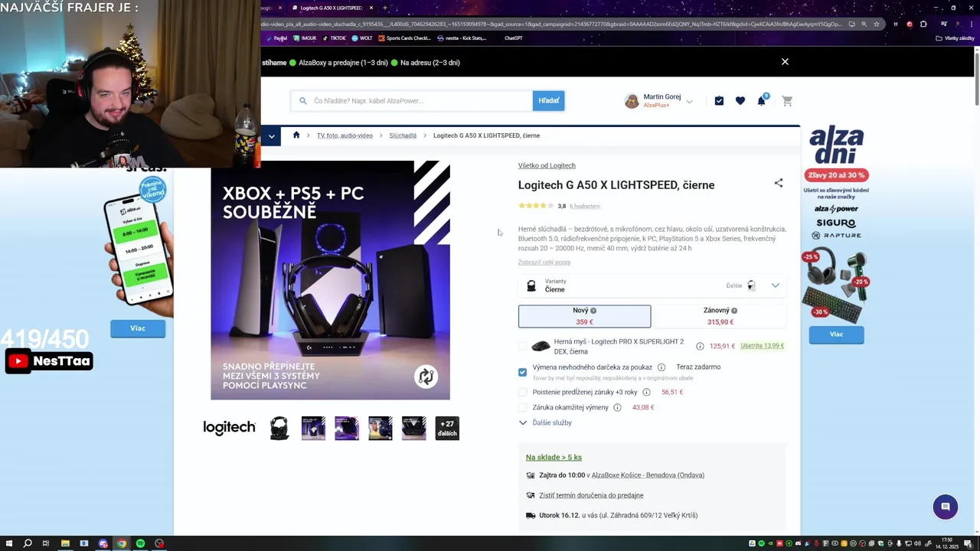Show info for Zánovný condition
This screenshot has width=980, height=551.
734,311
